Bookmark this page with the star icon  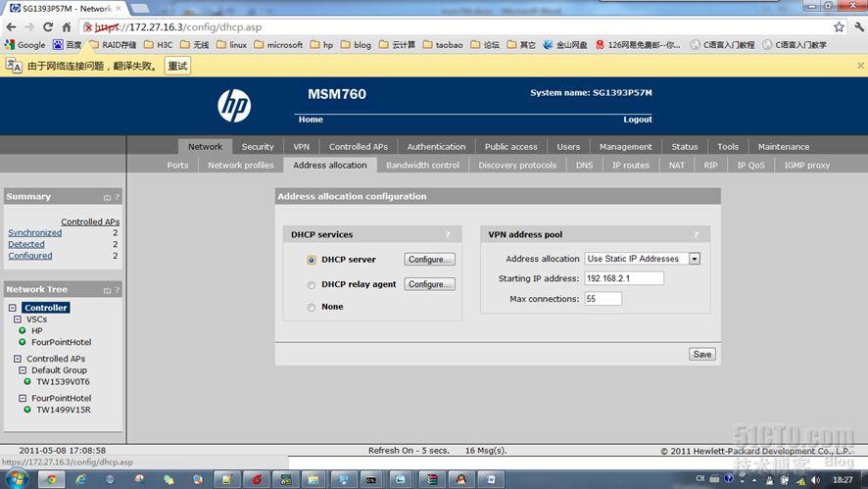[x=839, y=26]
